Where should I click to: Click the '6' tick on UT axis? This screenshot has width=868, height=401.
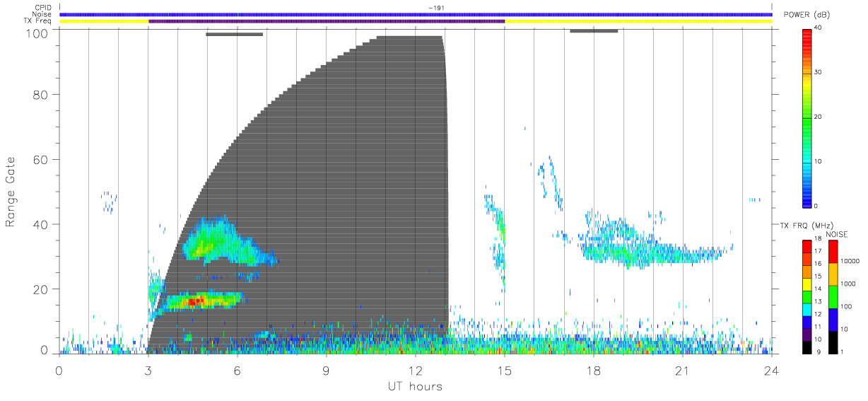[237, 370]
